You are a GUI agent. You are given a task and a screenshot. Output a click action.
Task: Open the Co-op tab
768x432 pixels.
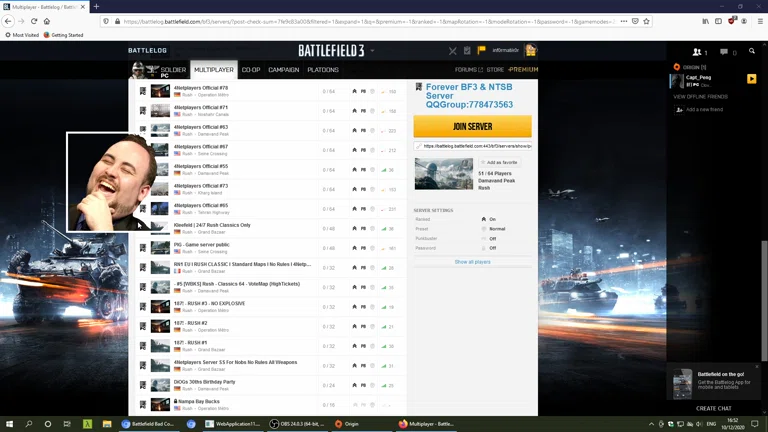(251, 70)
